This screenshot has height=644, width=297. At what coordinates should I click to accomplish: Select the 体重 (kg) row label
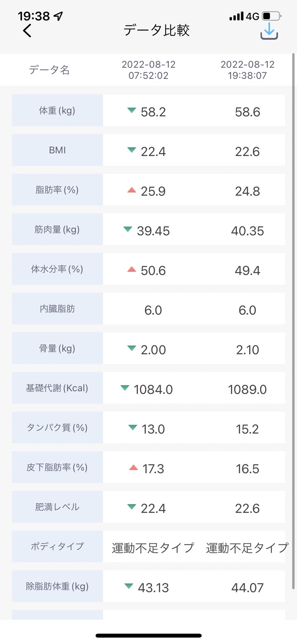(x=57, y=110)
